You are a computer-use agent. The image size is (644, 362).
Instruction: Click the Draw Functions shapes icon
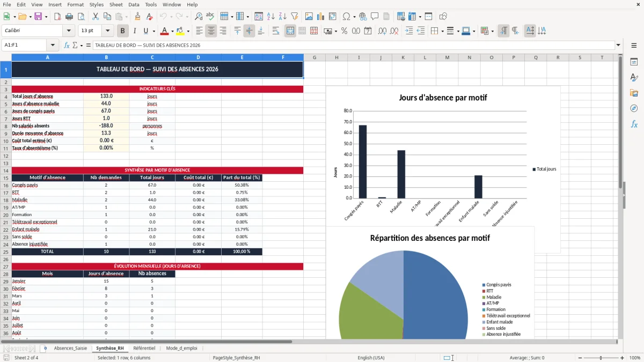pyautogui.click(x=443, y=17)
